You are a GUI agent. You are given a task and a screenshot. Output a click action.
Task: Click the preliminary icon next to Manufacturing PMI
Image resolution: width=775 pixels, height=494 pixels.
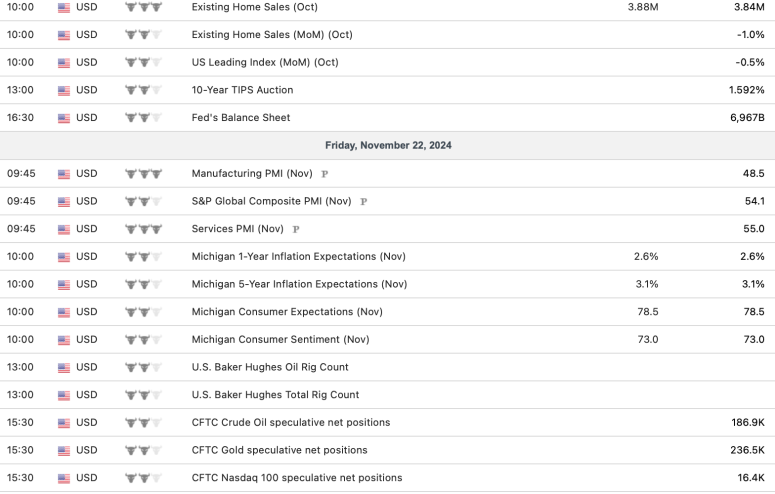click(x=324, y=174)
